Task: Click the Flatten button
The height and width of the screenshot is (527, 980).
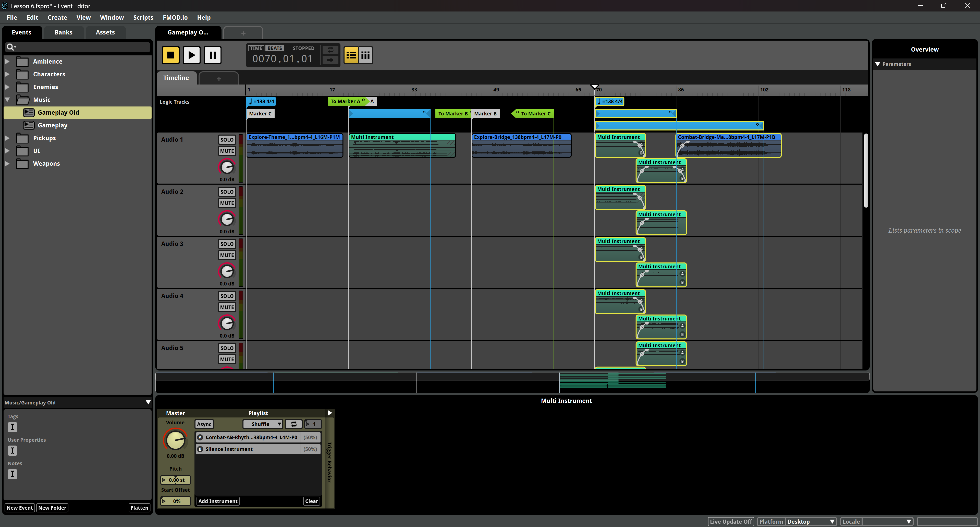Action: tap(139, 508)
